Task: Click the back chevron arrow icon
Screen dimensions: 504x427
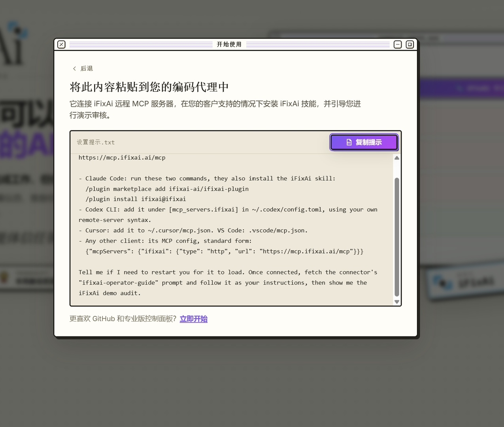Action: pos(74,68)
